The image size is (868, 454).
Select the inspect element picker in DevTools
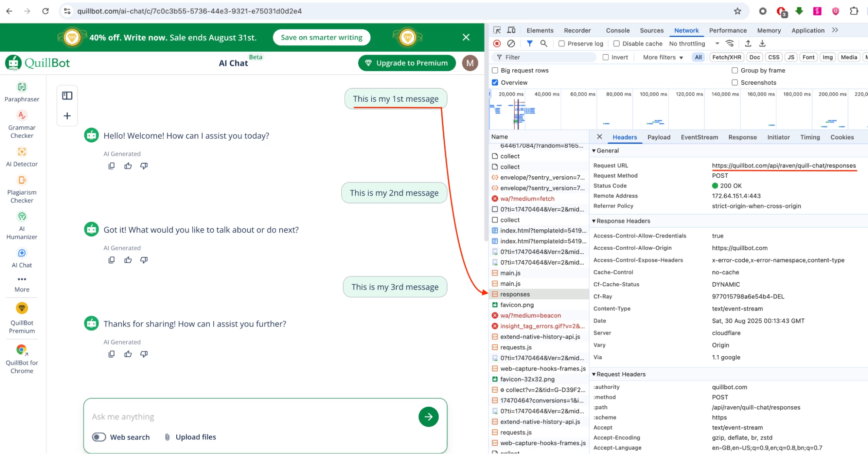pos(496,30)
